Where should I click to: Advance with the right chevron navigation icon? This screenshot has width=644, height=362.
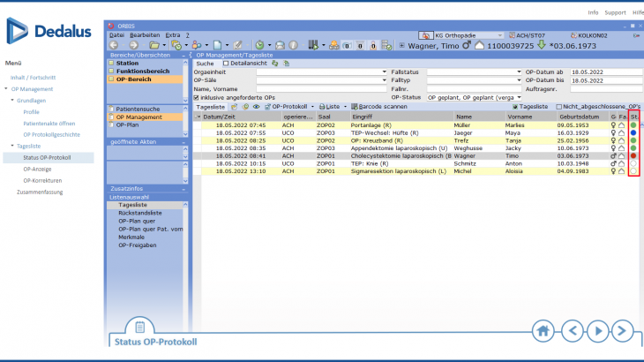[623, 331]
